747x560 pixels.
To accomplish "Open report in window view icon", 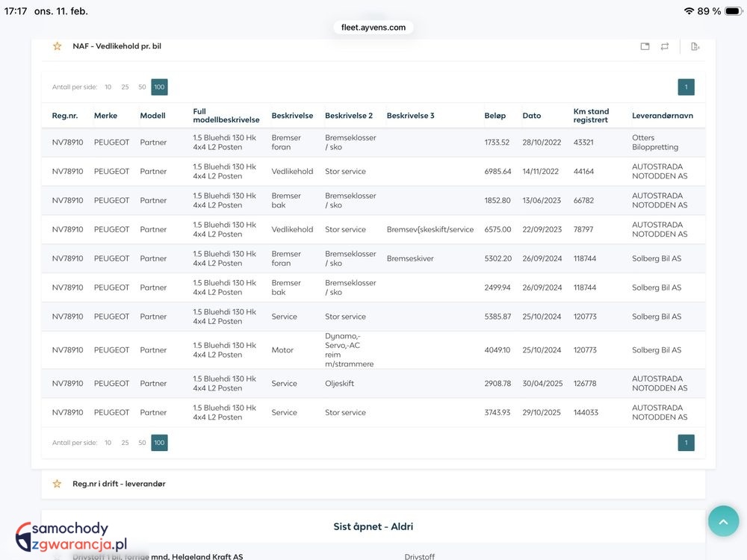I will [x=645, y=46].
